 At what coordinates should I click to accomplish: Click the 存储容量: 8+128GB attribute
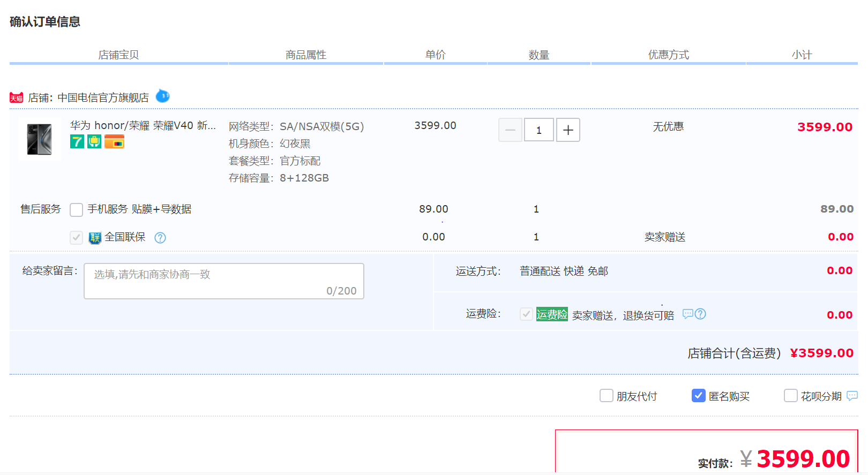pos(279,178)
